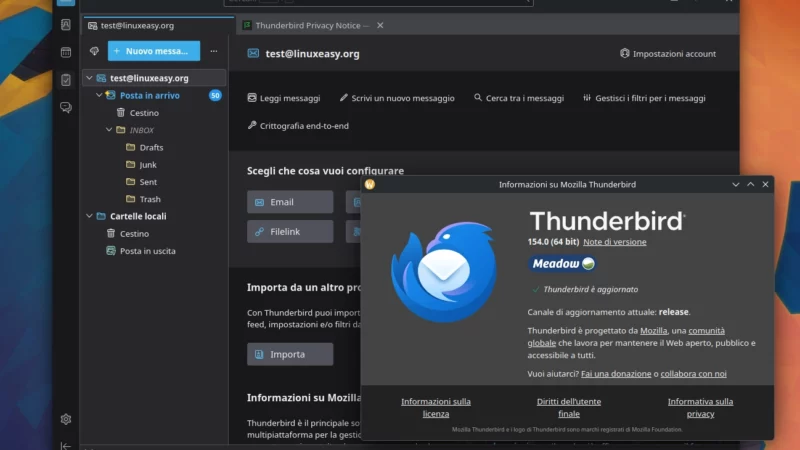Open the Tasks space icon
The width and height of the screenshot is (800, 450).
[66, 80]
